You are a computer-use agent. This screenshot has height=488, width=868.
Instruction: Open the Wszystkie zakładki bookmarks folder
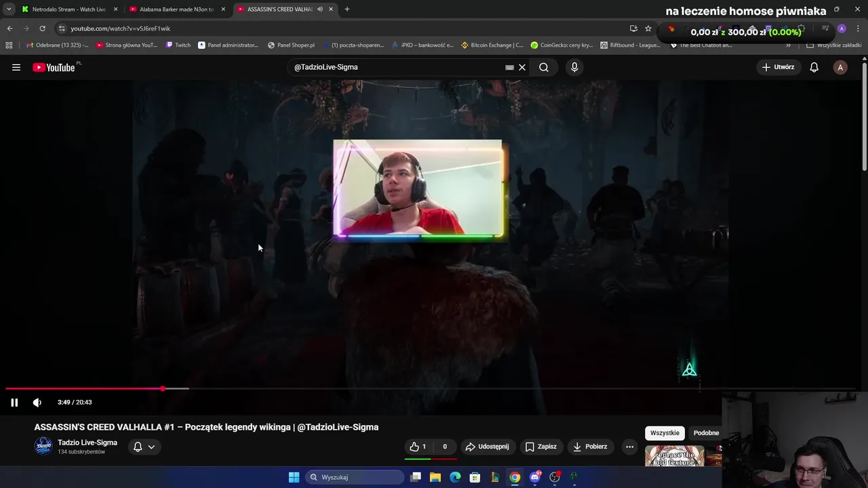point(834,45)
